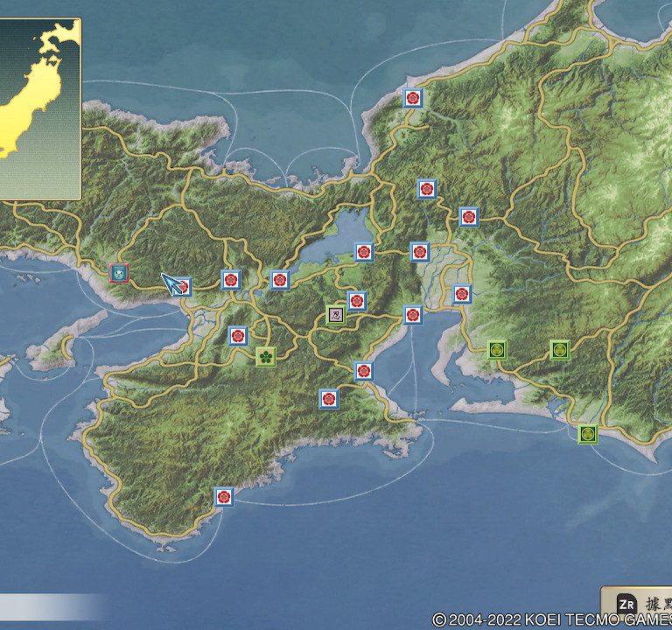The image size is (672, 630).
Task: Select the red crest castle under the arrow cursor
Action: tap(182, 286)
